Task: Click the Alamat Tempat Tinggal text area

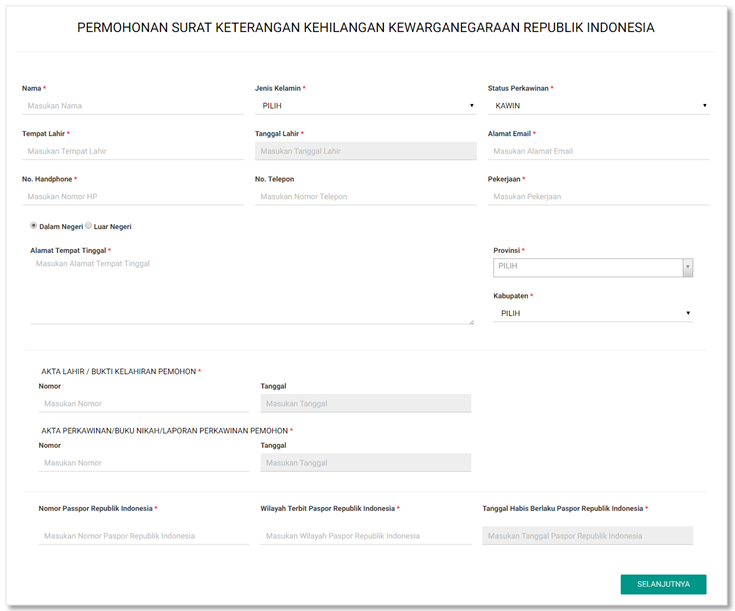Action: [252, 290]
